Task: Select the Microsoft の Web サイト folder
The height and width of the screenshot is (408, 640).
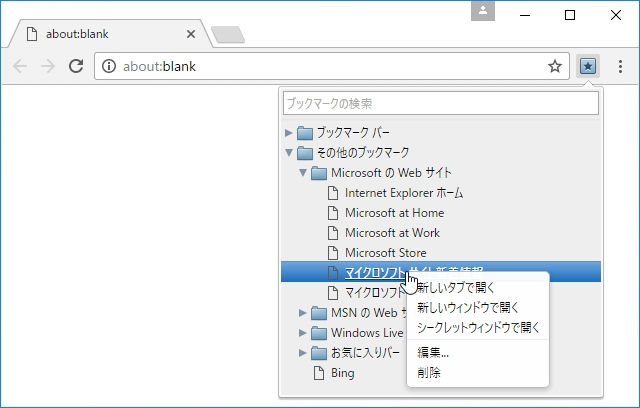Action: tap(391, 173)
